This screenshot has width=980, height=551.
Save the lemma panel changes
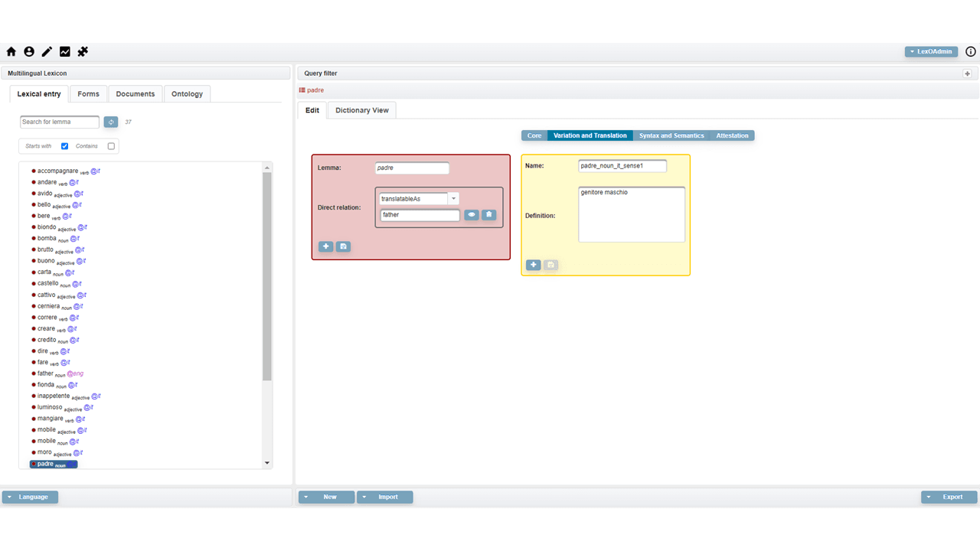click(x=343, y=246)
